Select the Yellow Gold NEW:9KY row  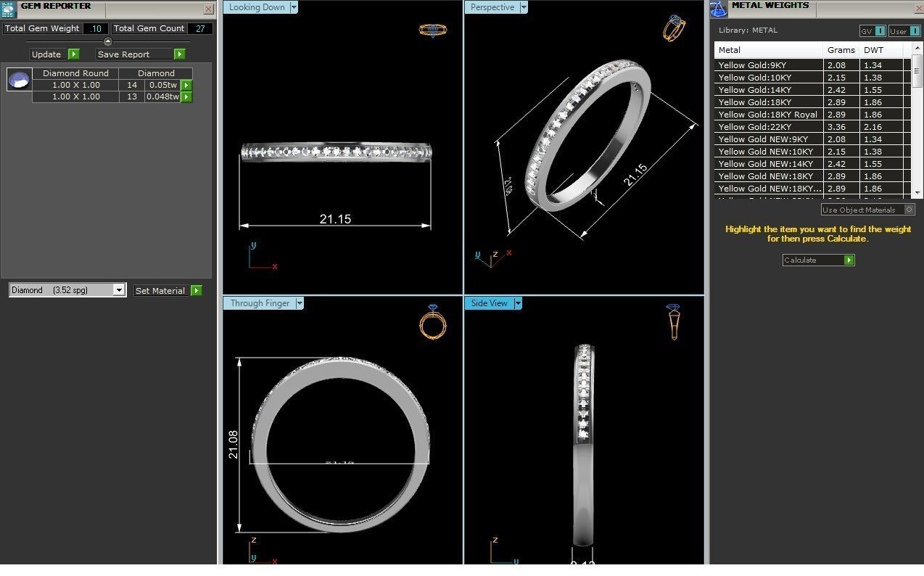812,139
